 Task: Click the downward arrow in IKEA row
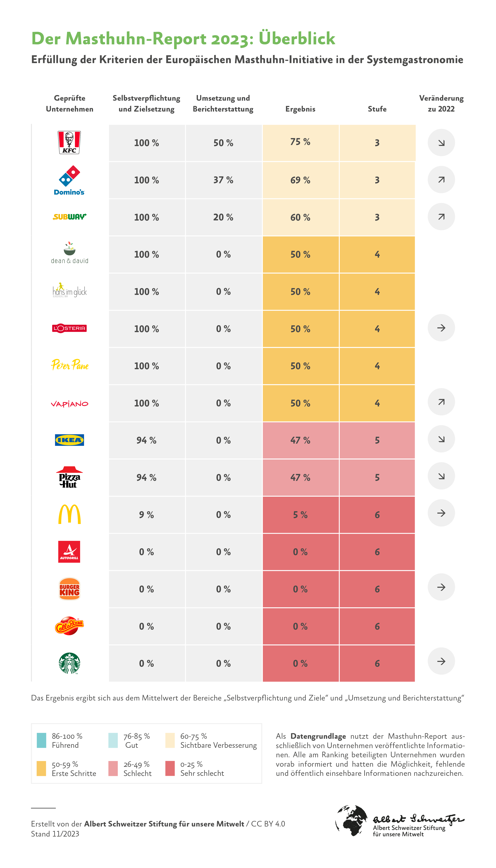(441, 439)
